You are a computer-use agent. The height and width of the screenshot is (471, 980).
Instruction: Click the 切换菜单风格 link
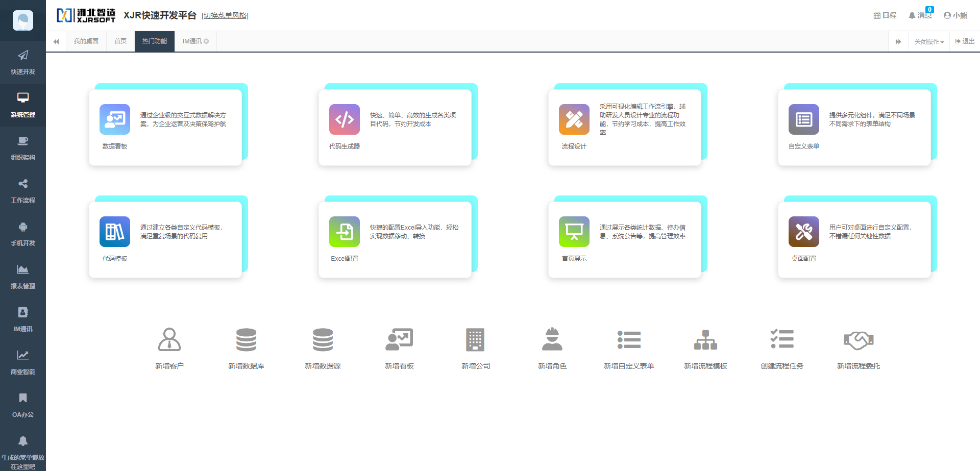[x=225, y=16]
